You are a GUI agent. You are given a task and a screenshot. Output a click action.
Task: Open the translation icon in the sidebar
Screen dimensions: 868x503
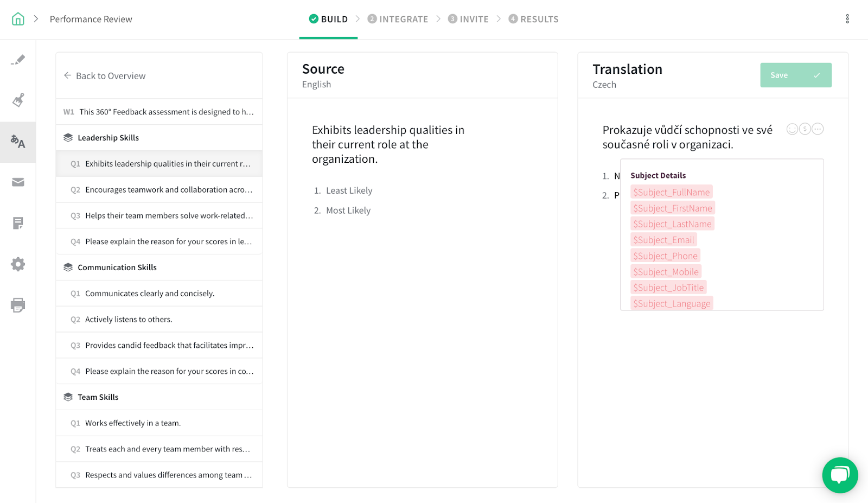coord(18,142)
